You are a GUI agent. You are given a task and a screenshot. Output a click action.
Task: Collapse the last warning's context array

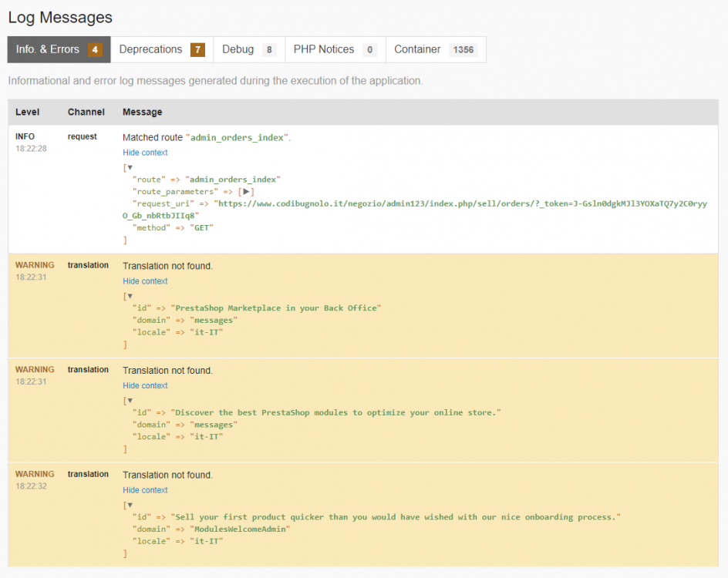click(130, 504)
